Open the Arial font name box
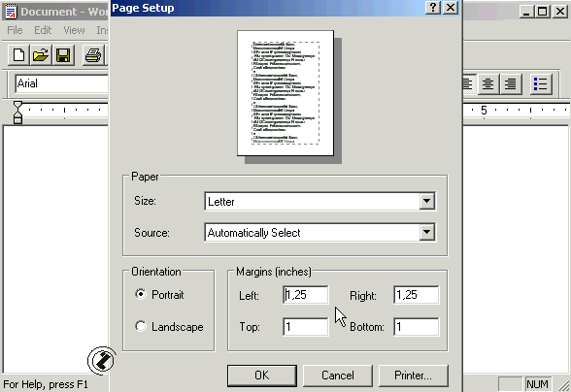571x392 pixels. coord(61,84)
